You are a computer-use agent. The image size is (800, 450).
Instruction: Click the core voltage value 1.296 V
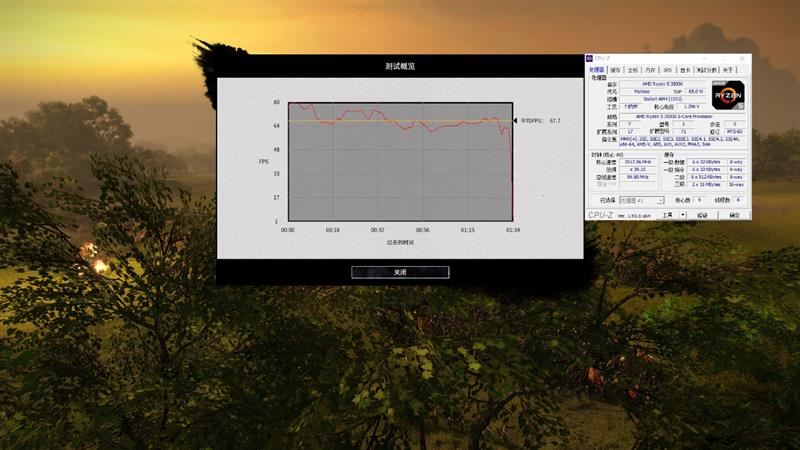pyautogui.click(x=691, y=107)
